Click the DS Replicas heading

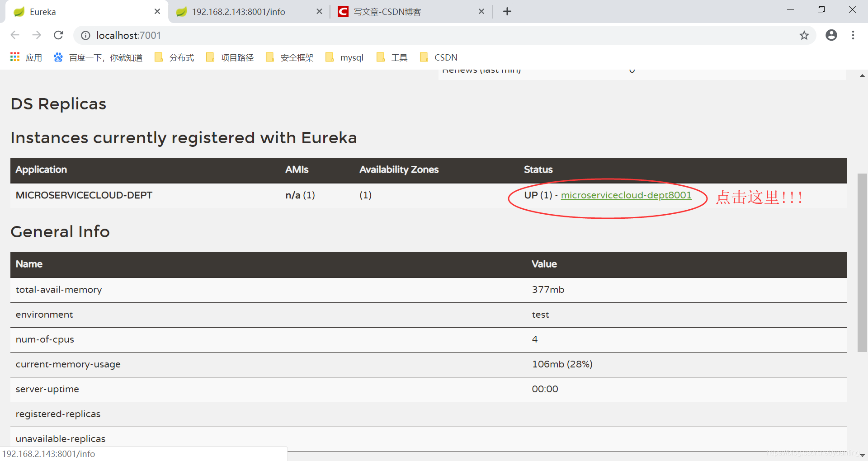(x=58, y=104)
